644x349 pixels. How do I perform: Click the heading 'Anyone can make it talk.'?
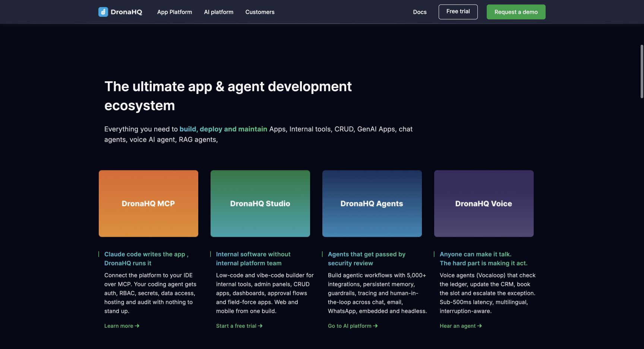476,254
